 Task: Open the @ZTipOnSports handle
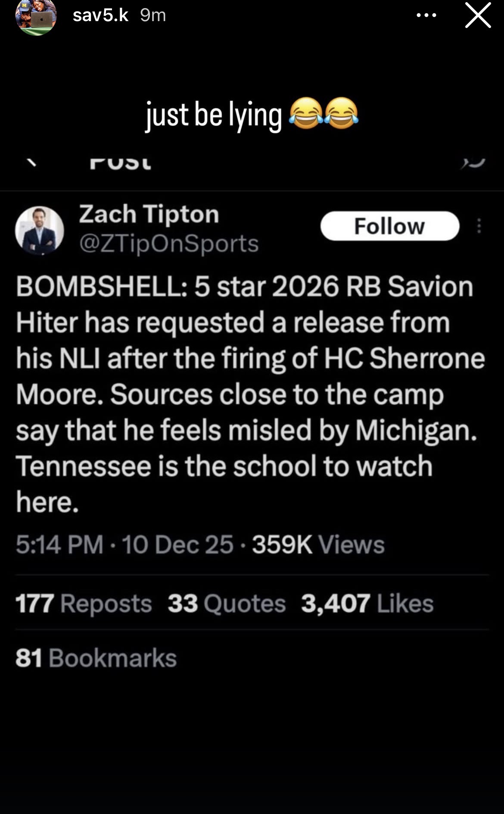(169, 244)
